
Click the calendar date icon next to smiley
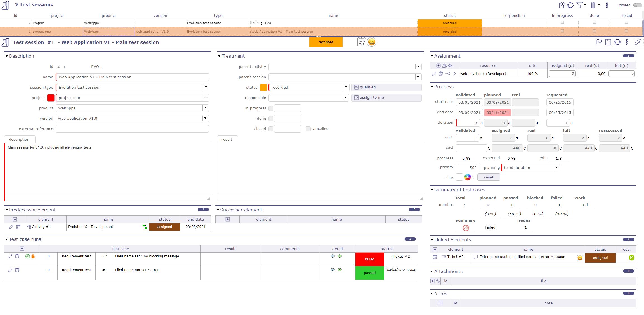pos(361,42)
